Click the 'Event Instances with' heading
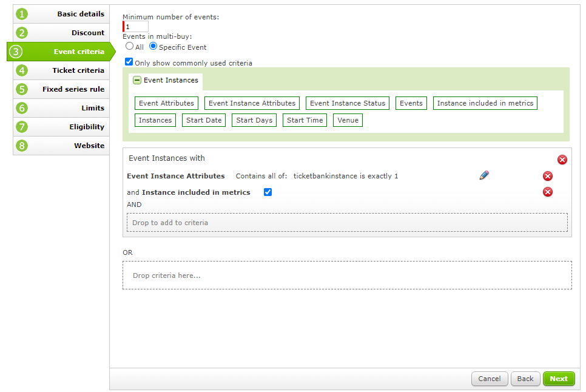This screenshot has width=586, height=392. tap(167, 158)
